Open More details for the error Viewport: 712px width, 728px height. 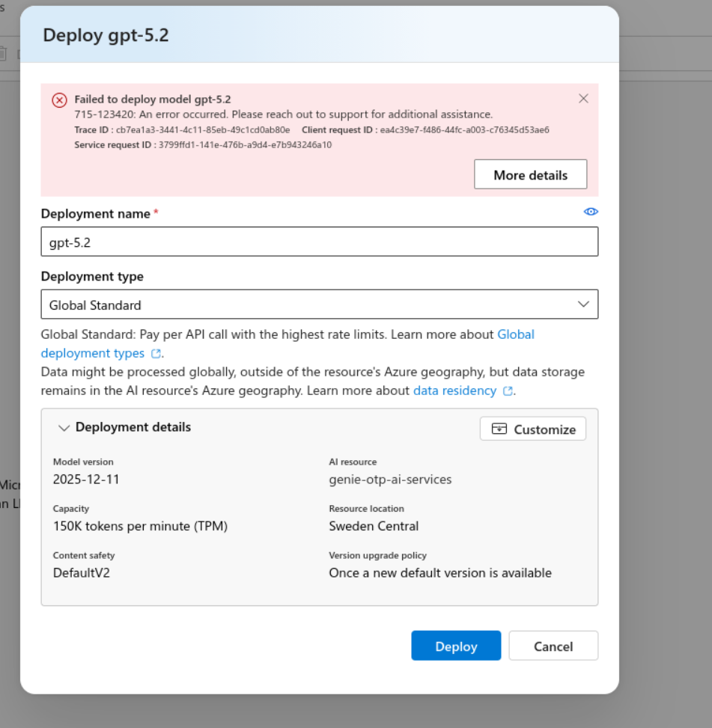point(530,174)
